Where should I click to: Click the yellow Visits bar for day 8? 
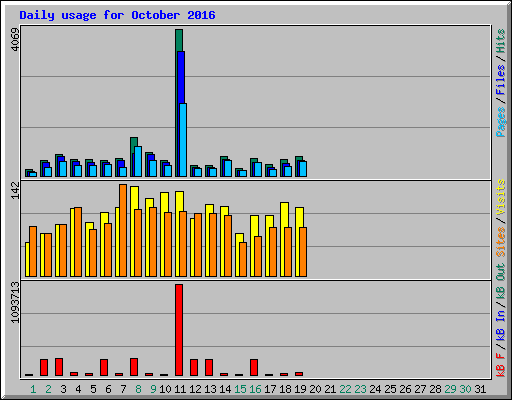[135, 198]
